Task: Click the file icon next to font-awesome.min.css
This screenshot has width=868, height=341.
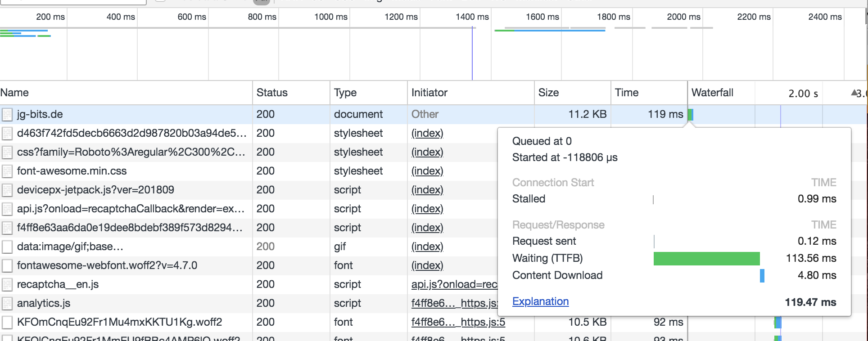Action: click(x=7, y=171)
